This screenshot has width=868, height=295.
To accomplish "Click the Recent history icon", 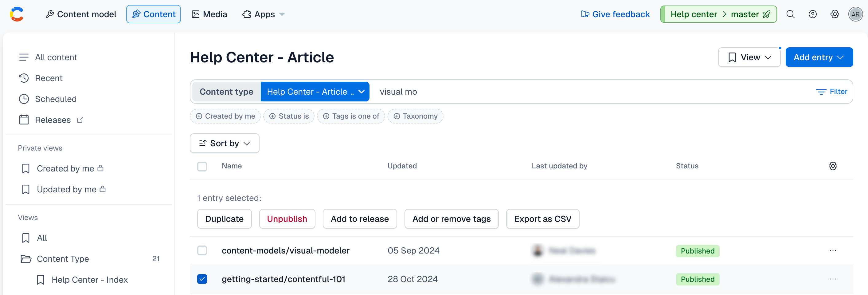I will [x=24, y=78].
